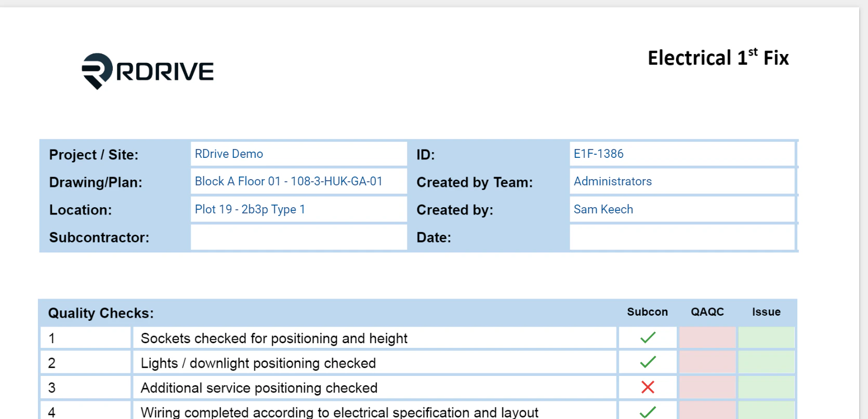Click the empty Date field

point(682,237)
